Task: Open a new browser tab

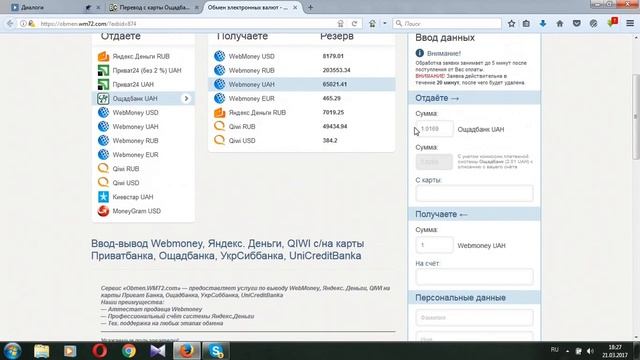Action: point(311,7)
